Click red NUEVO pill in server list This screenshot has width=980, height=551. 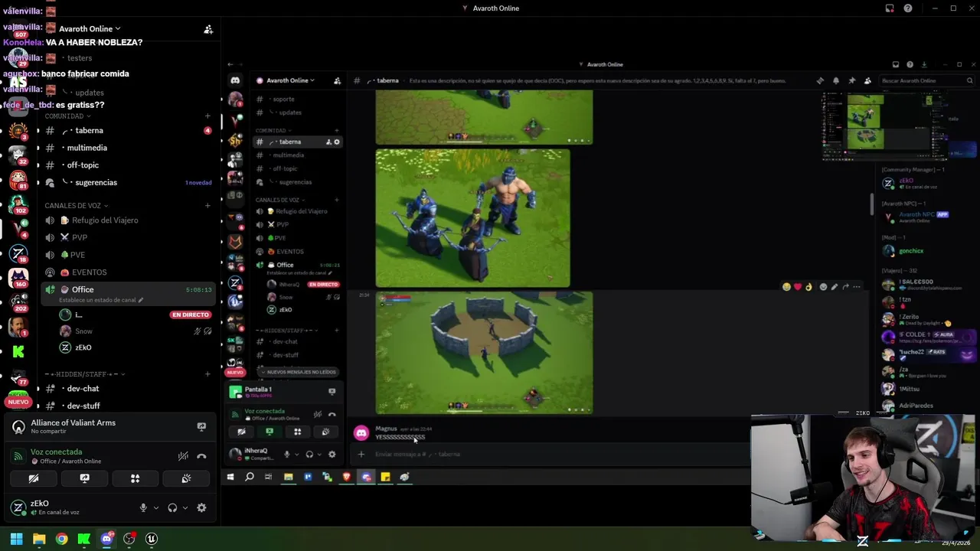pyautogui.click(x=18, y=403)
